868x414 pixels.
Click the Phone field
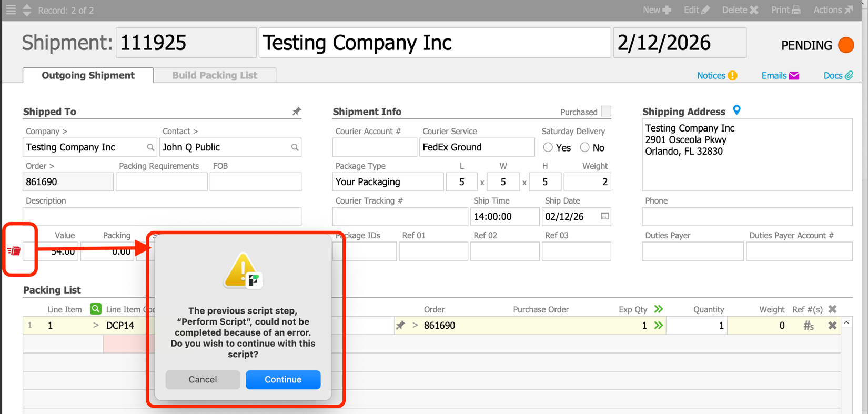[747, 217]
